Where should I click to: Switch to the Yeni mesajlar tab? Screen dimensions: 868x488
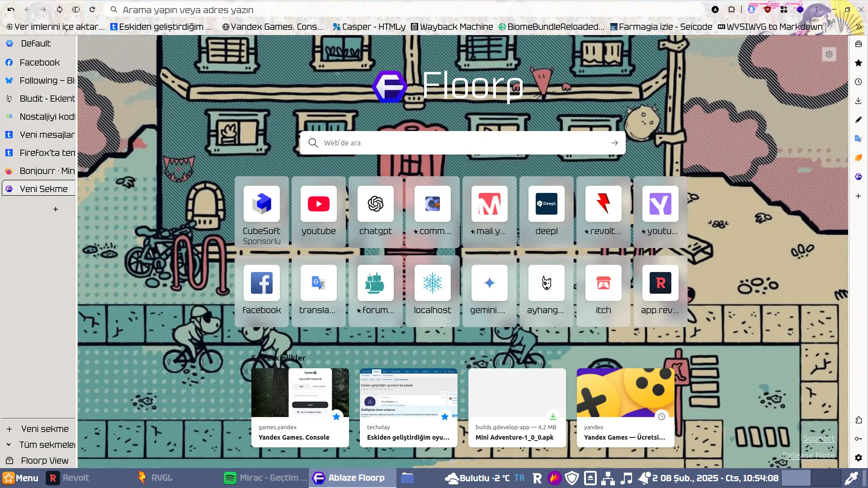(x=39, y=135)
